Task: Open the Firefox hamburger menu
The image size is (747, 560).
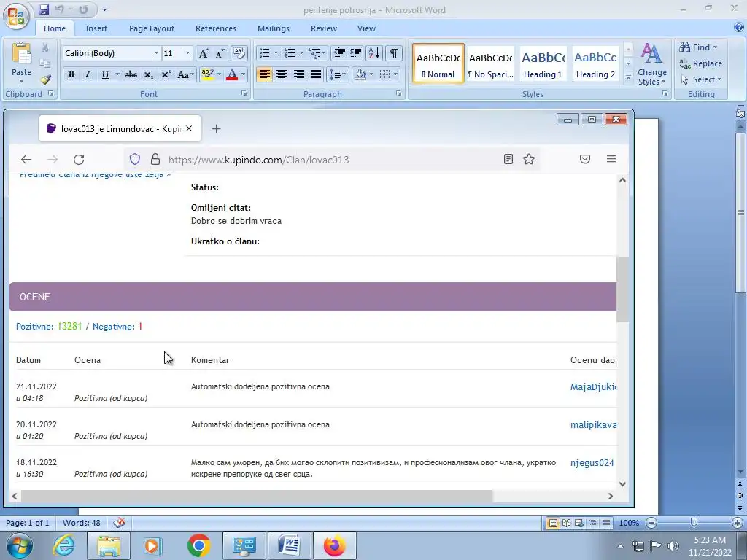Action: pos(611,159)
